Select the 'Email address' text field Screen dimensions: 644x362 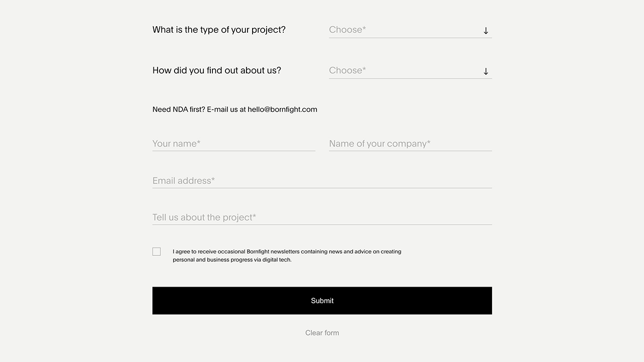[322, 180]
